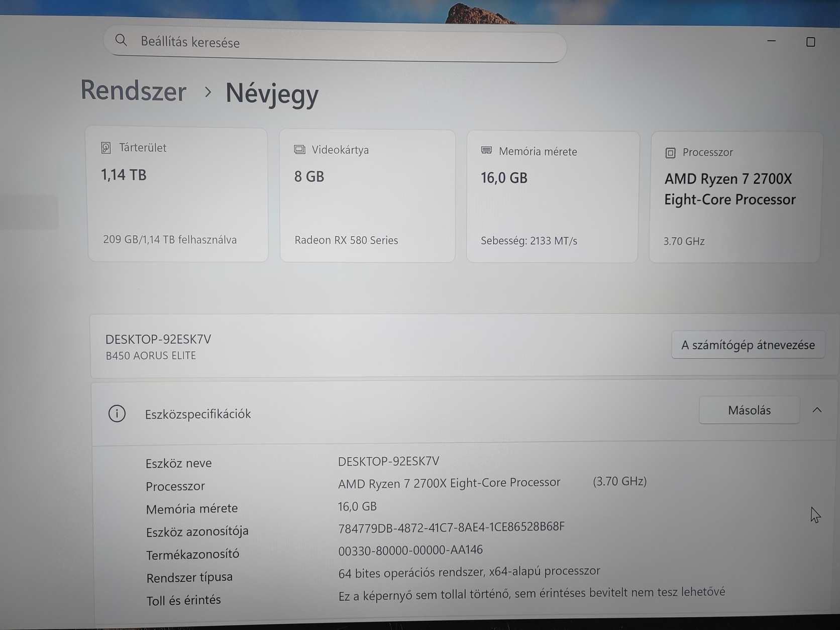Click the Videokártya graphics card icon
This screenshot has width=840, height=630.
[299, 150]
